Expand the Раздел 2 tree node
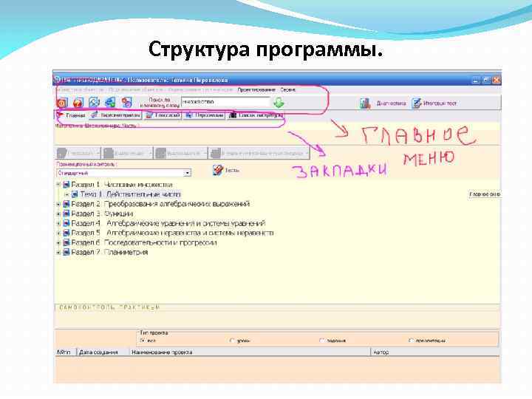 (x=58, y=204)
